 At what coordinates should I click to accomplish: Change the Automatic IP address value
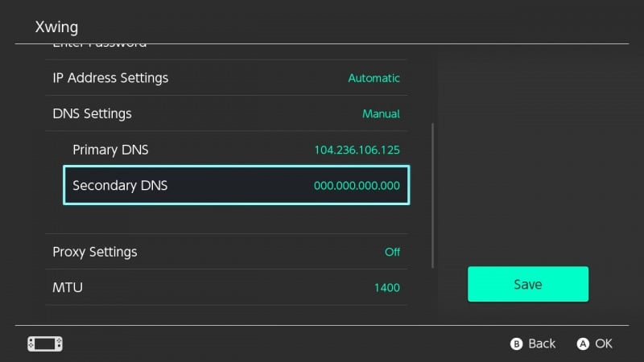pyautogui.click(x=374, y=78)
